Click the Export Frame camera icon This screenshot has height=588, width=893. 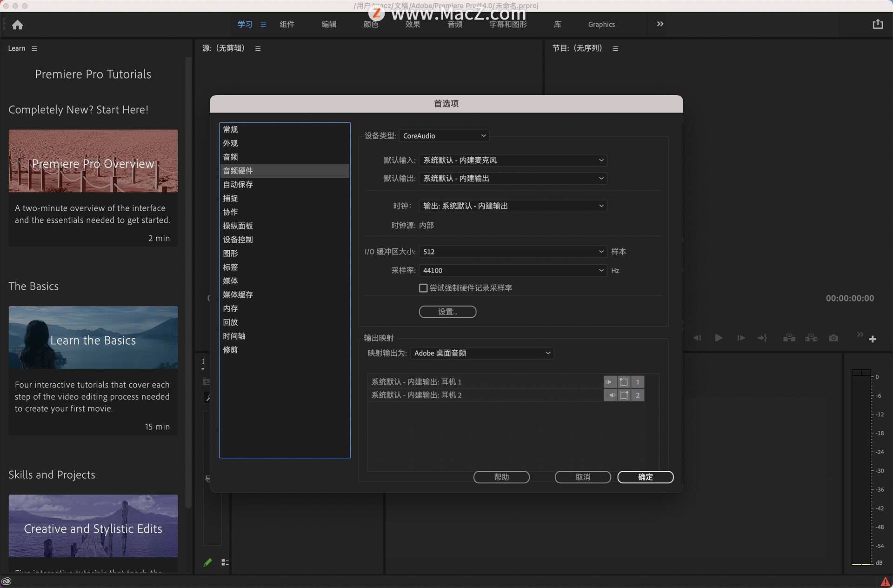(x=833, y=338)
